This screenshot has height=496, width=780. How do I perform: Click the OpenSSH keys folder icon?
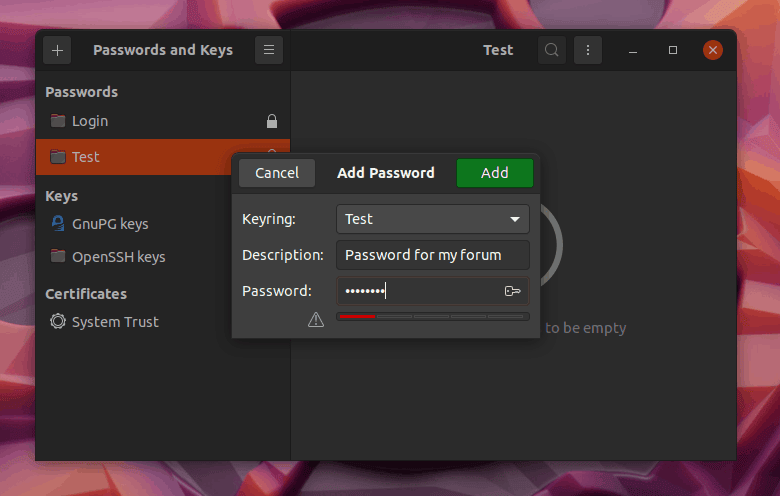(x=58, y=257)
